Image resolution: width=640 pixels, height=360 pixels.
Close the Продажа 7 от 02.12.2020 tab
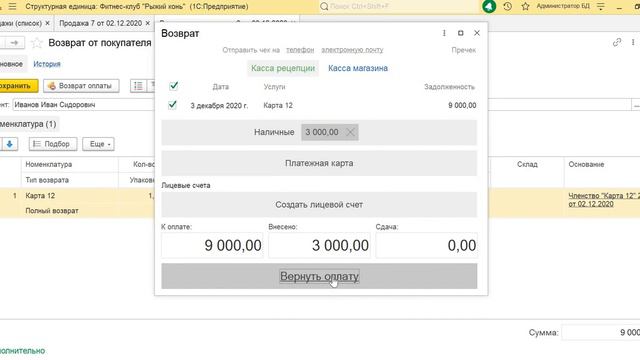click(148, 23)
